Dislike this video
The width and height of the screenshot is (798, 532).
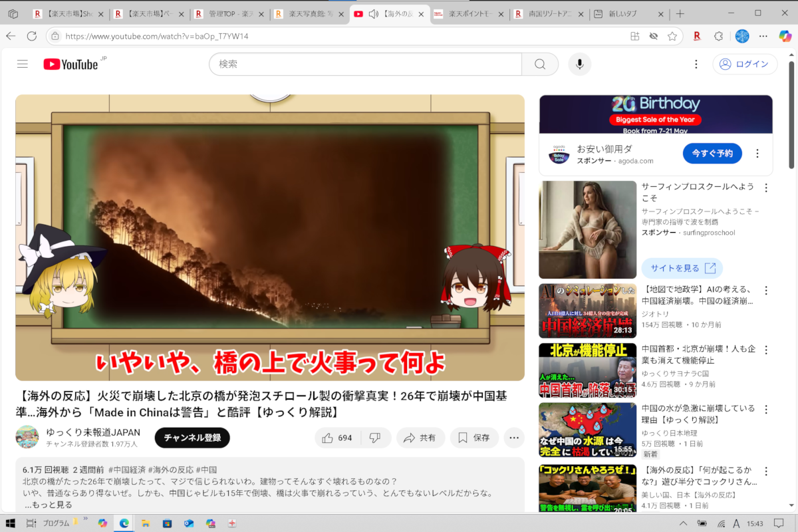click(376, 438)
